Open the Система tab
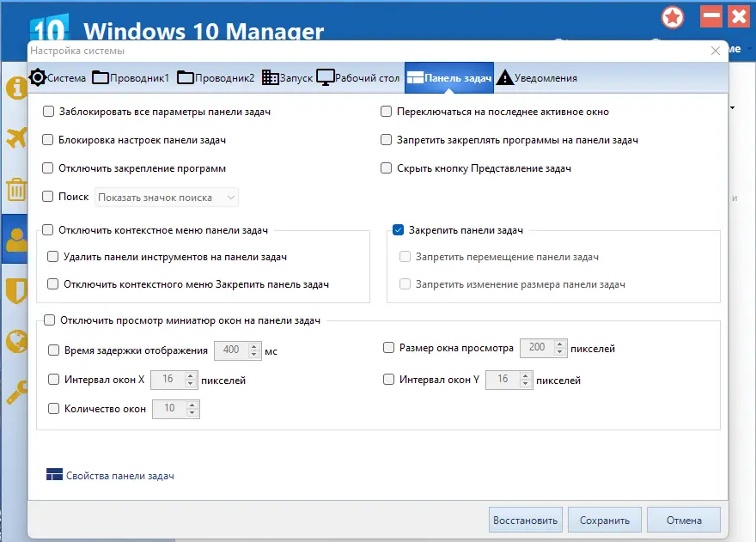 (58, 77)
